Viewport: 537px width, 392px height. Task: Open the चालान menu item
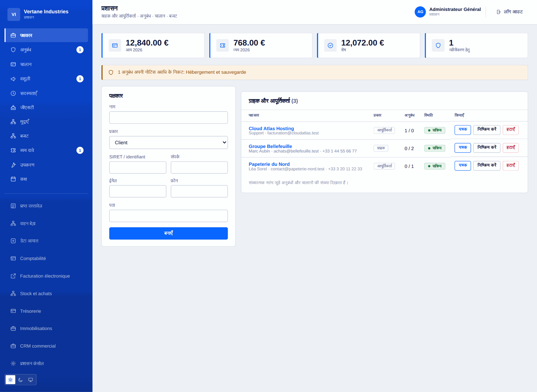pos(46,64)
